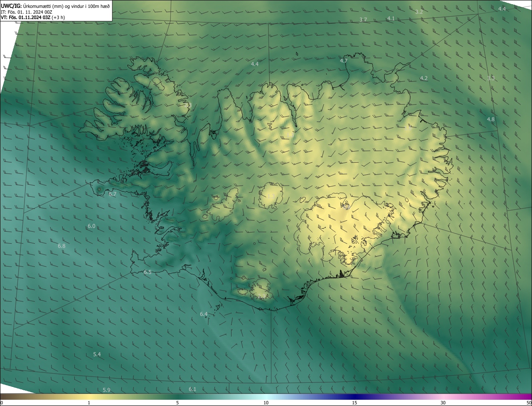Click the color scale at the 5 mark

(x=177, y=403)
